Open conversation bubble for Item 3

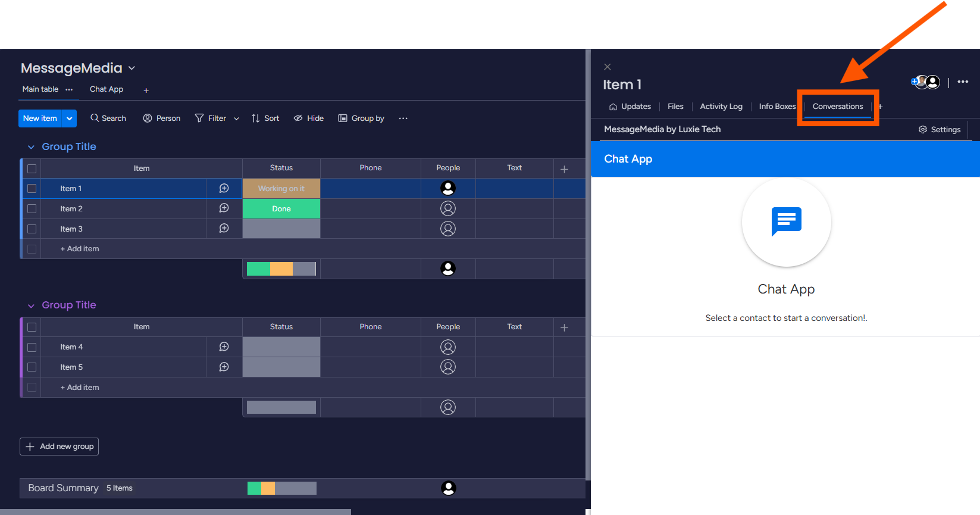224,229
